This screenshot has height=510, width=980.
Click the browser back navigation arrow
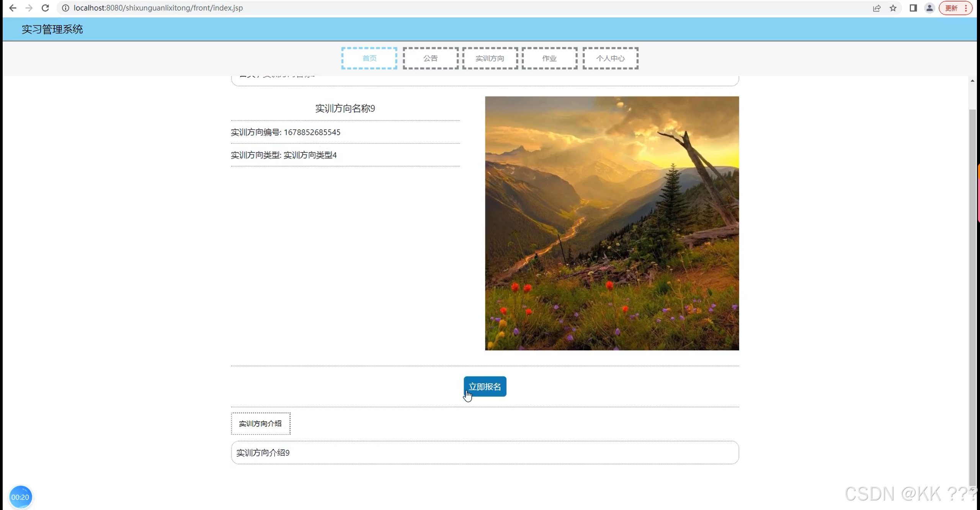(13, 8)
